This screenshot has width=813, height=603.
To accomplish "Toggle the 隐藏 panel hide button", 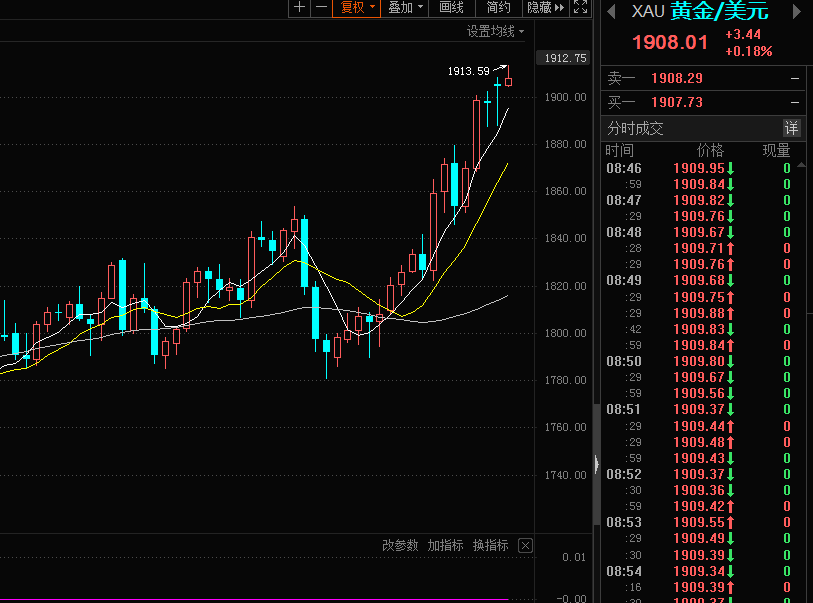I will [545, 7].
